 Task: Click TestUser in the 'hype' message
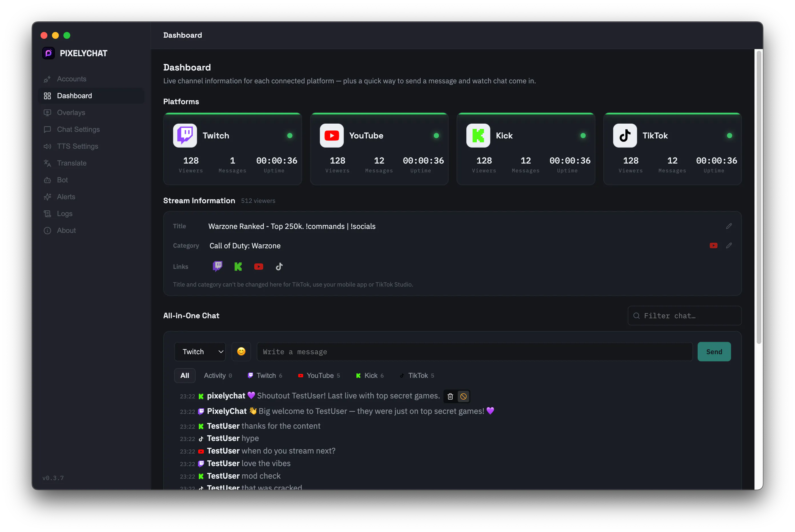(x=223, y=438)
